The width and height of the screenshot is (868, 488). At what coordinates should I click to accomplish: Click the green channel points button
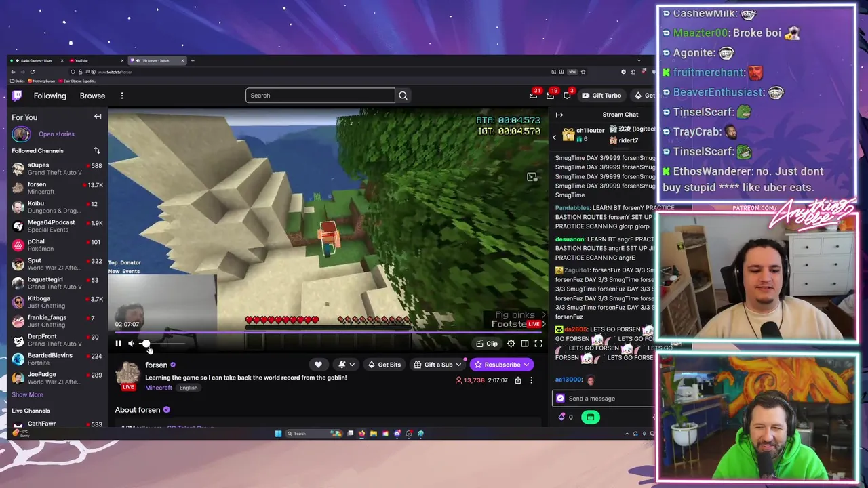click(x=591, y=417)
